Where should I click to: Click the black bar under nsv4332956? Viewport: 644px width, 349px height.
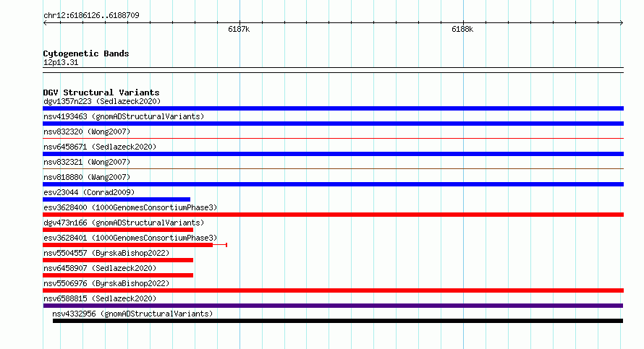[x=338, y=321]
